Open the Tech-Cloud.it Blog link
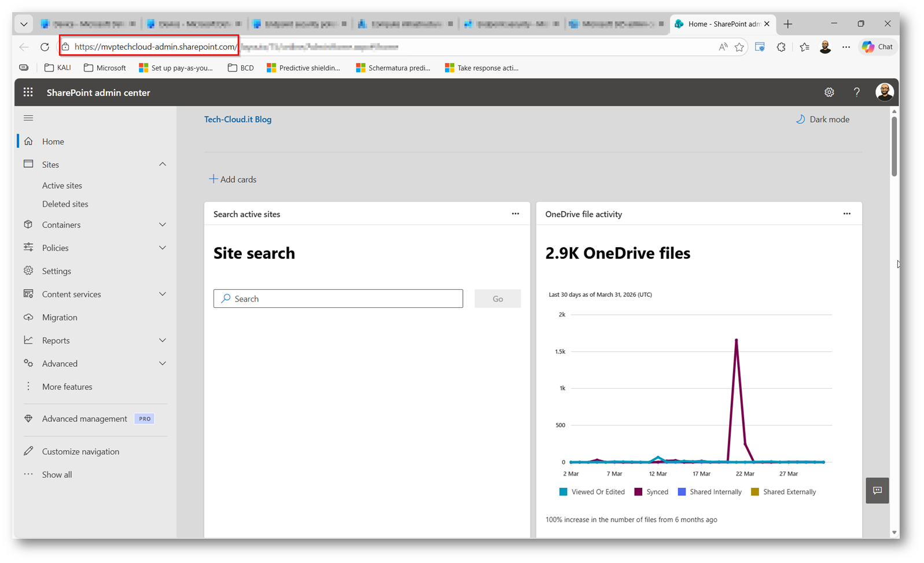The height and width of the screenshot is (563, 924). 238,119
